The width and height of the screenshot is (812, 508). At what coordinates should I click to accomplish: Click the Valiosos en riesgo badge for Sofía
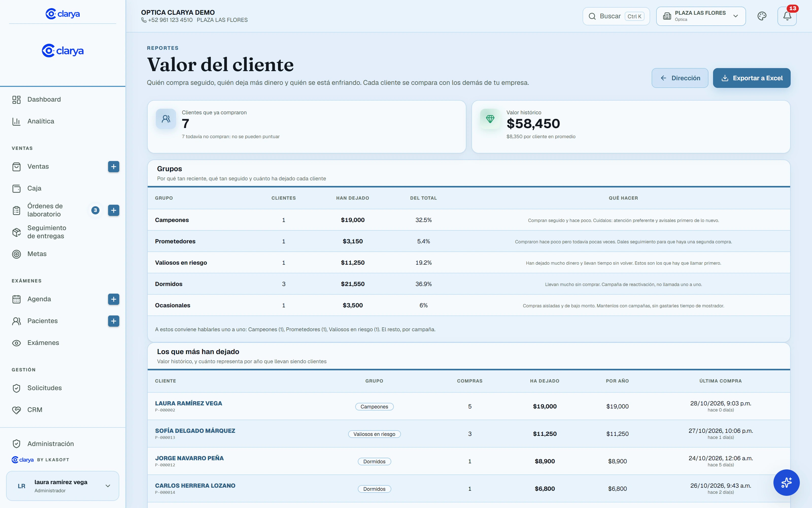(x=374, y=434)
